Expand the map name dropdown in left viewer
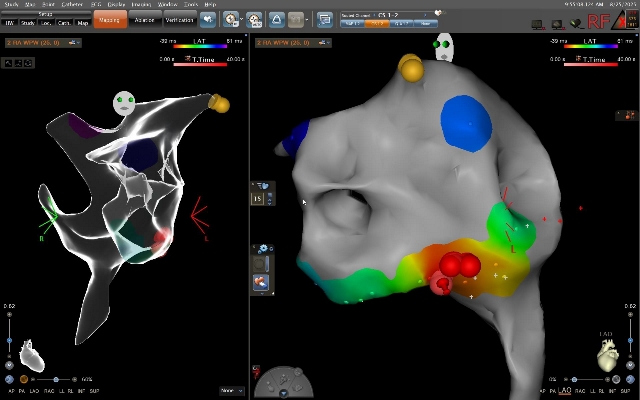 pos(43,43)
